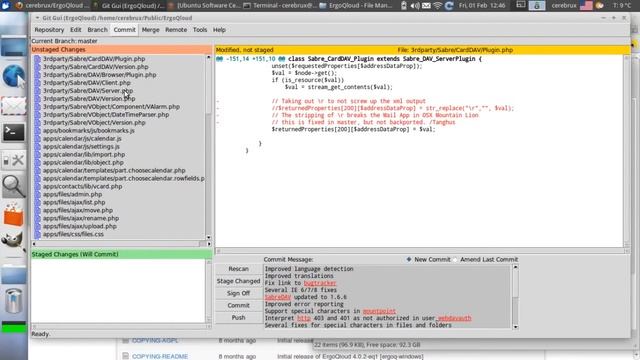This screenshot has height=360, width=640.
Task: Select apps/files/ajax/rename.php in unstaged list
Action: (x=81, y=218)
